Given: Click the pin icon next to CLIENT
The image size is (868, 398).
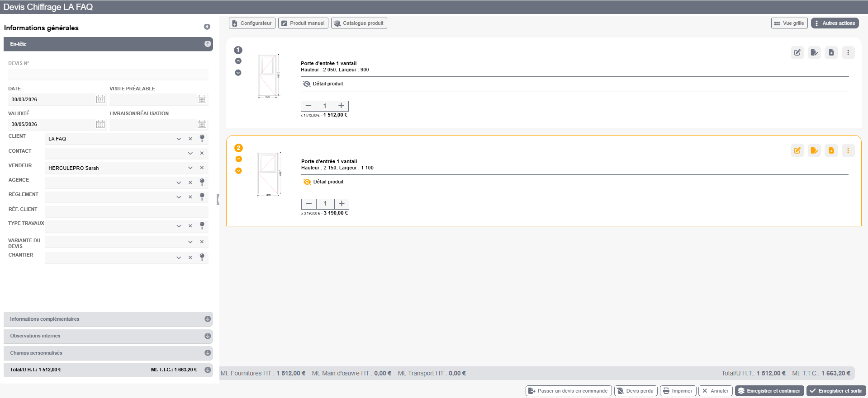Looking at the screenshot, I should click(202, 139).
